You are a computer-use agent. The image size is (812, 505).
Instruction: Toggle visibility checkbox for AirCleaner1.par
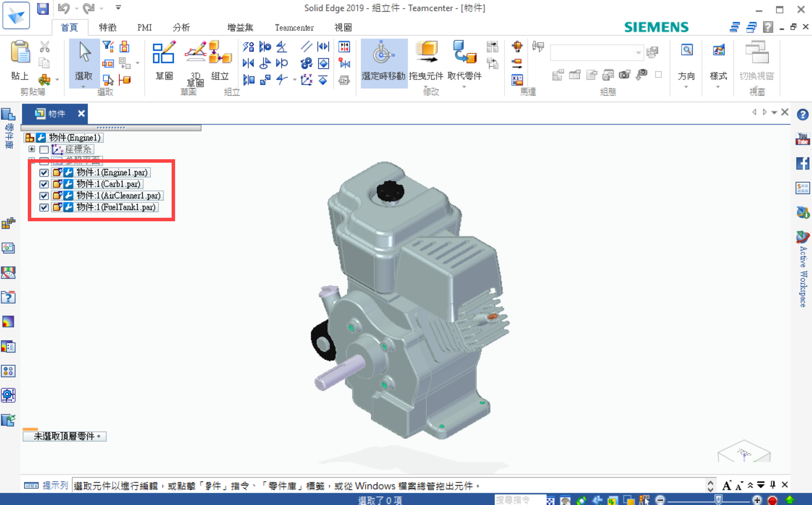coord(44,196)
